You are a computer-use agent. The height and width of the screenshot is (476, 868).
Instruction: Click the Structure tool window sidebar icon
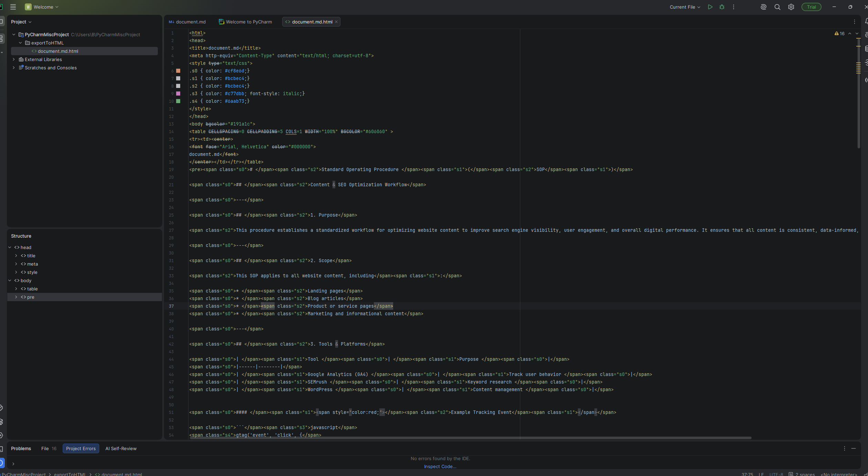[x=2, y=38]
